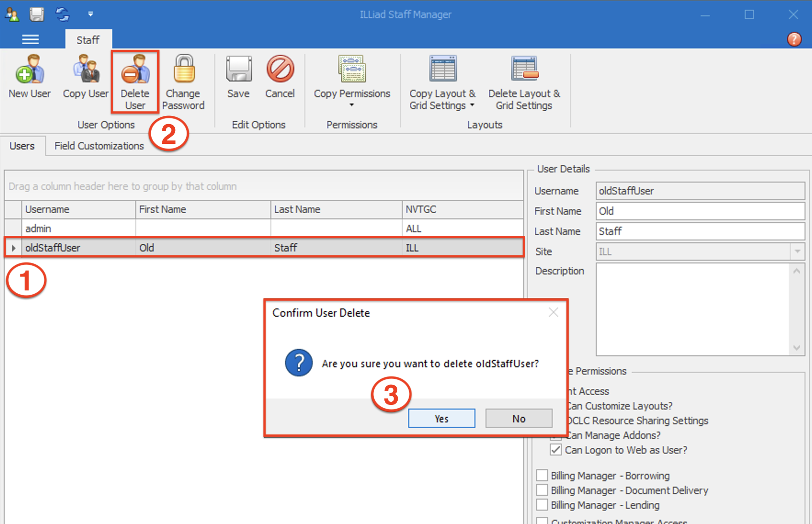
Task: Tick Billing Manager - Document Delivery checkbox
Action: pyautogui.click(x=543, y=490)
